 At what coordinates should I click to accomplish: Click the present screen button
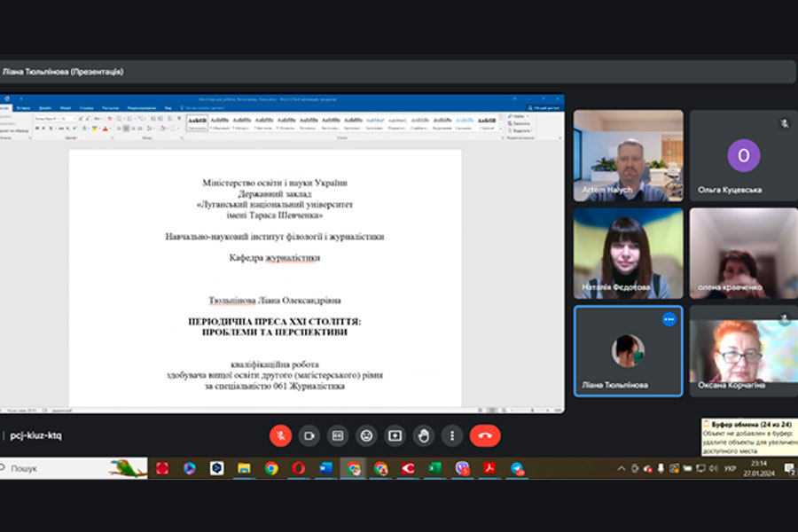395,435
